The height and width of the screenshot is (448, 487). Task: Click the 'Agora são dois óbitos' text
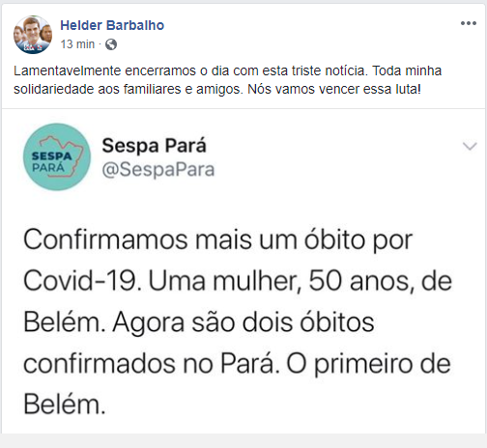(243, 322)
